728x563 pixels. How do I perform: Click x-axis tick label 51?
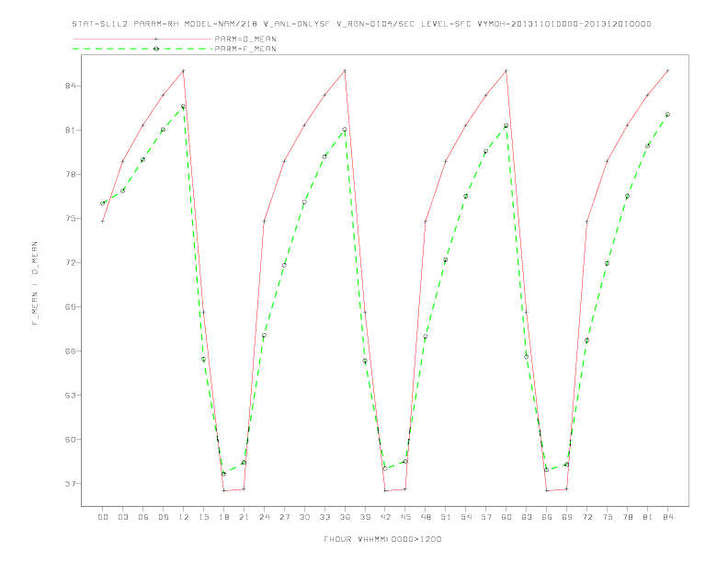pos(446,517)
